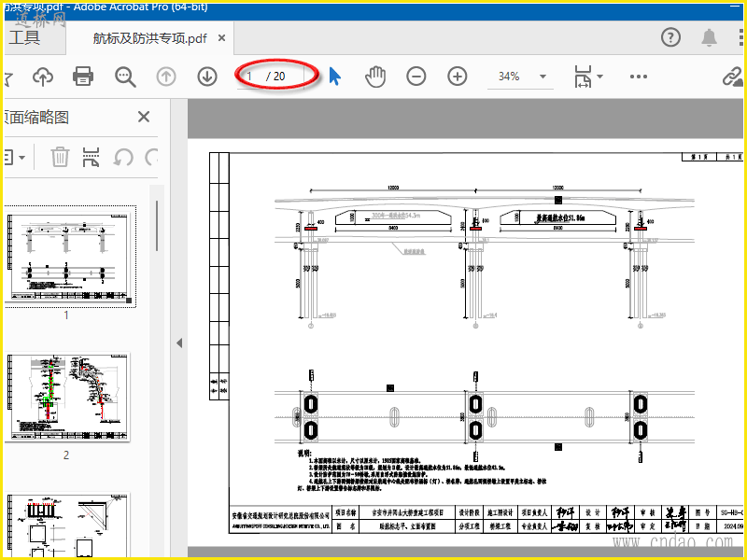The height and width of the screenshot is (560, 747).
Task: Open the Help question mark menu
Action: coord(670,37)
